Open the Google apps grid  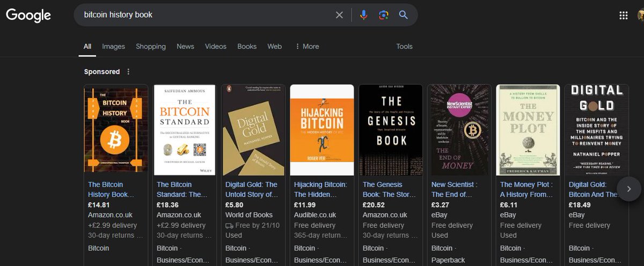pyautogui.click(x=624, y=15)
